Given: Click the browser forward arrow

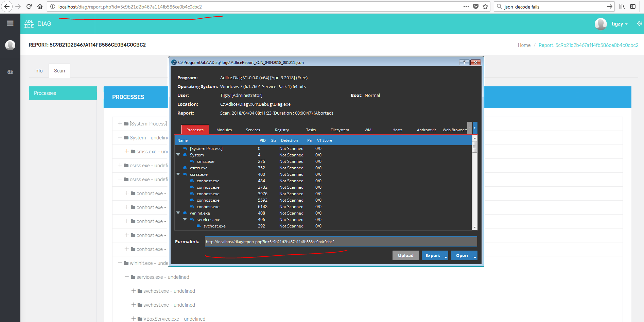Looking at the screenshot, I should [18, 6].
